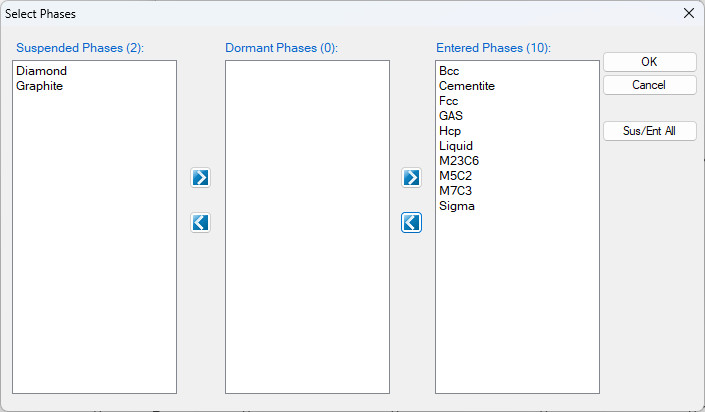Image resolution: width=705 pixels, height=412 pixels.
Task: Pick the Fcc phase entry
Action: (x=449, y=101)
